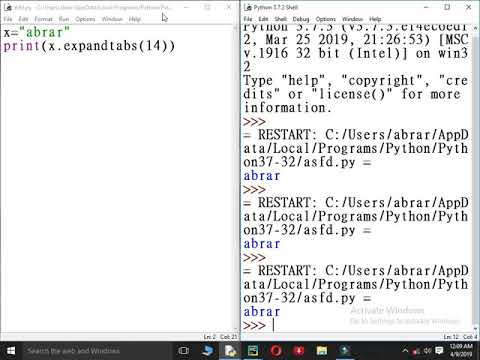Screen dimensions: 480x360
Task: Open File Explorer from the taskbar
Action: pos(322,351)
